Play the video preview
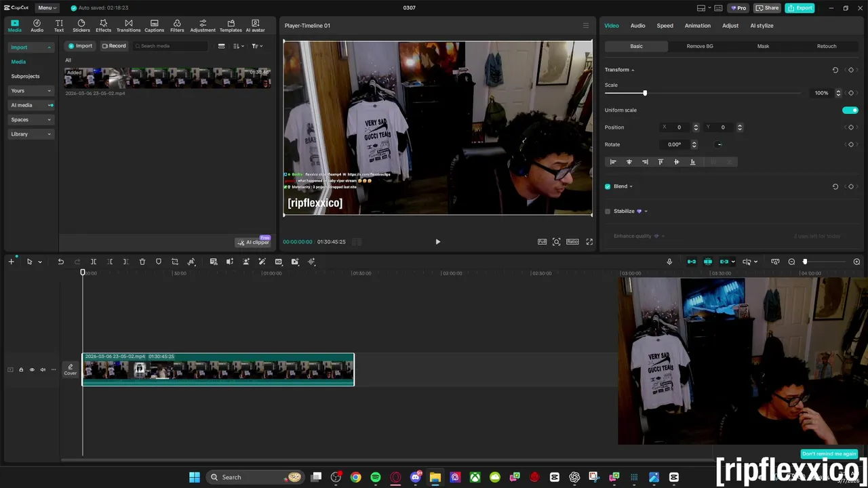The width and height of the screenshot is (868, 488). click(437, 241)
